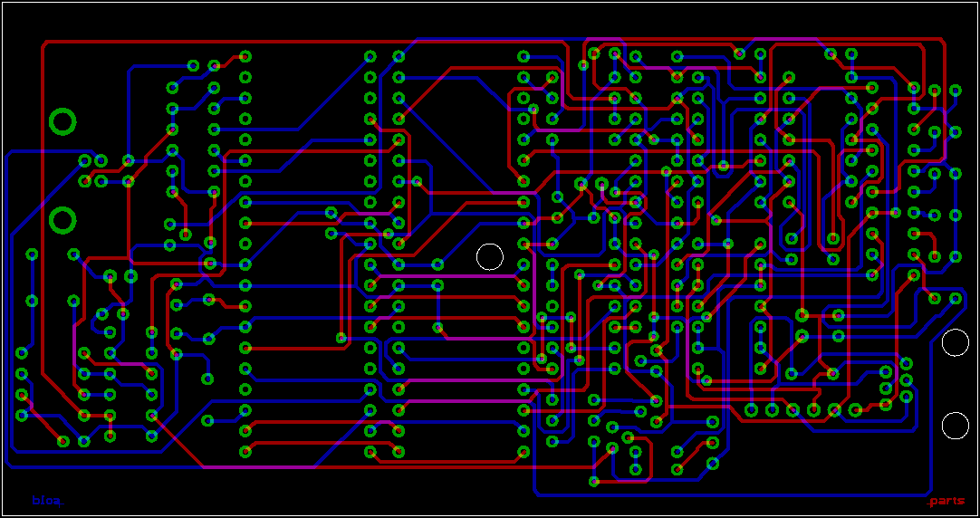
Task: Select the lower large green mounting hole
Action: (x=62, y=220)
